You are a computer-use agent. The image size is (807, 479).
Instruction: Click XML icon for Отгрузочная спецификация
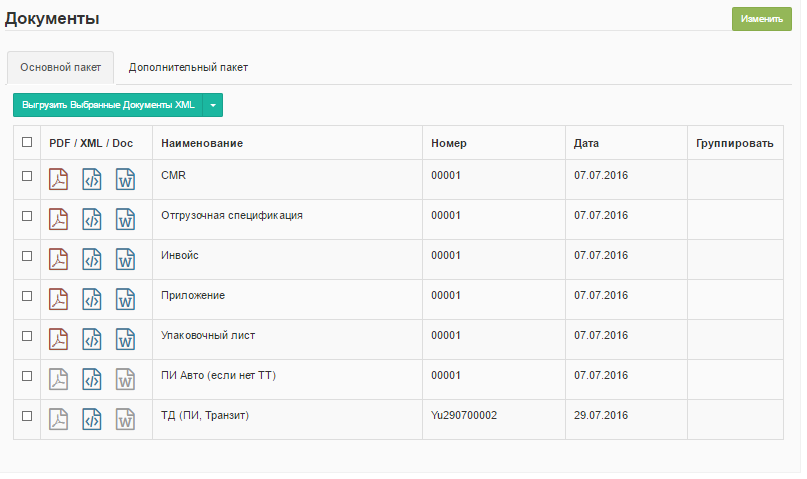pos(92,220)
